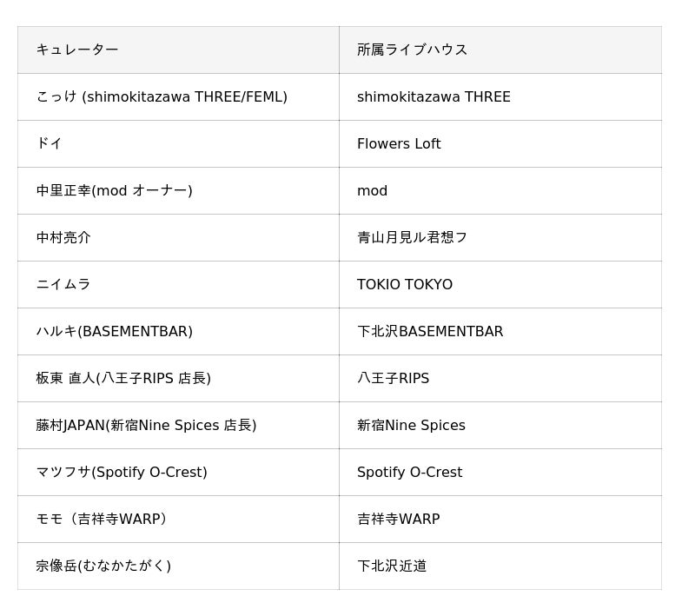This screenshot has width=695, height=616.
Task: Click マツフサ(Spotify O-Crest) curator cell
Action: (178, 473)
